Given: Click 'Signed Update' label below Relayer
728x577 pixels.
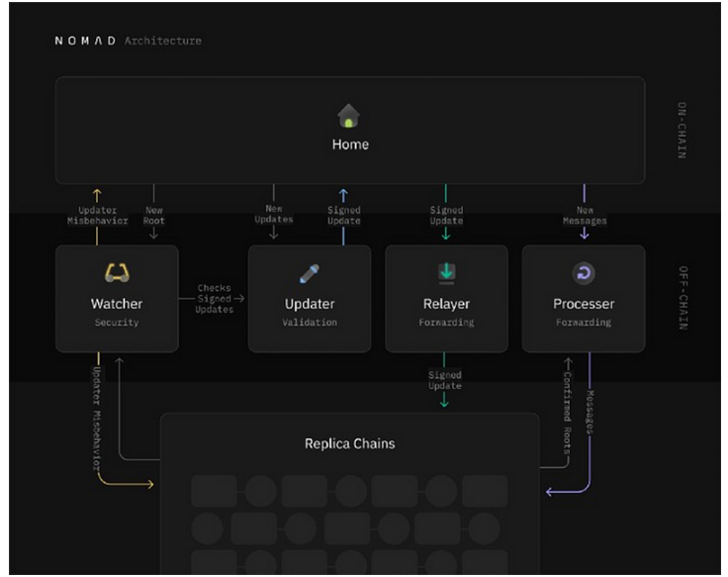Looking at the screenshot, I should 445,380.
